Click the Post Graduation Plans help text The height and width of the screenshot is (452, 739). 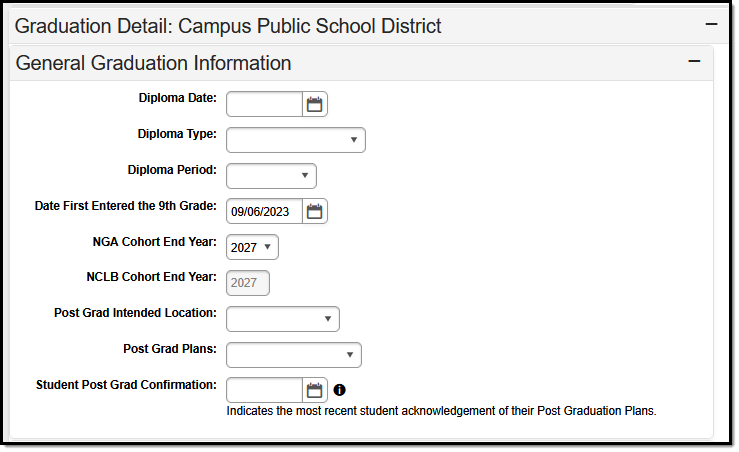tap(440, 410)
